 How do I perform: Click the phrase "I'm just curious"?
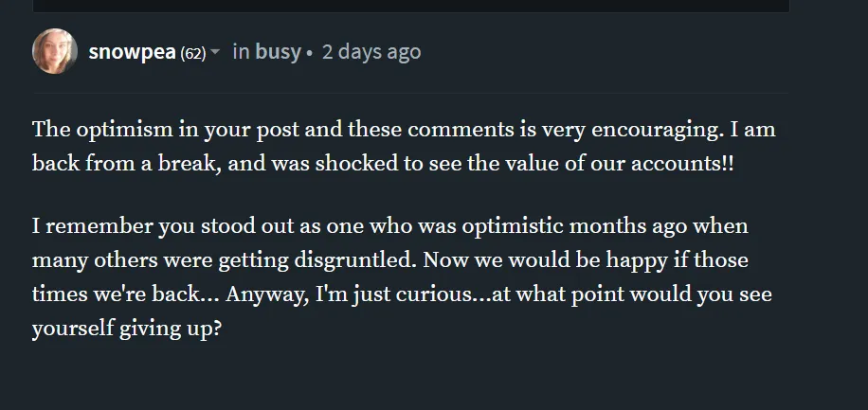(x=381, y=294)
